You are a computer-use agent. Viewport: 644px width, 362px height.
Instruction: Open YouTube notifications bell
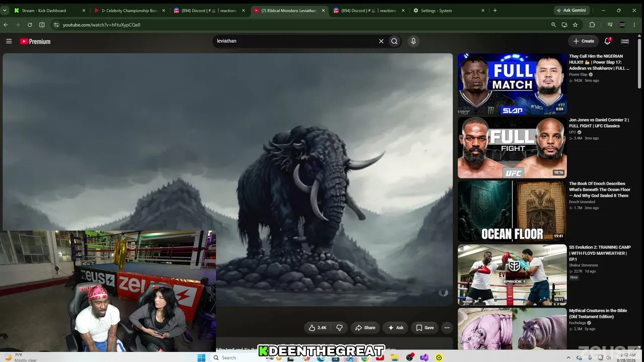[607, 41]
